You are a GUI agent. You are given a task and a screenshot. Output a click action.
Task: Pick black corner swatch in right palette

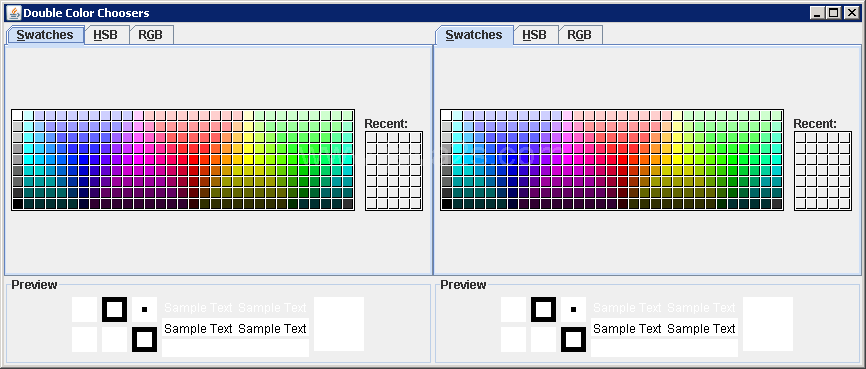click(x=446, y=204)
